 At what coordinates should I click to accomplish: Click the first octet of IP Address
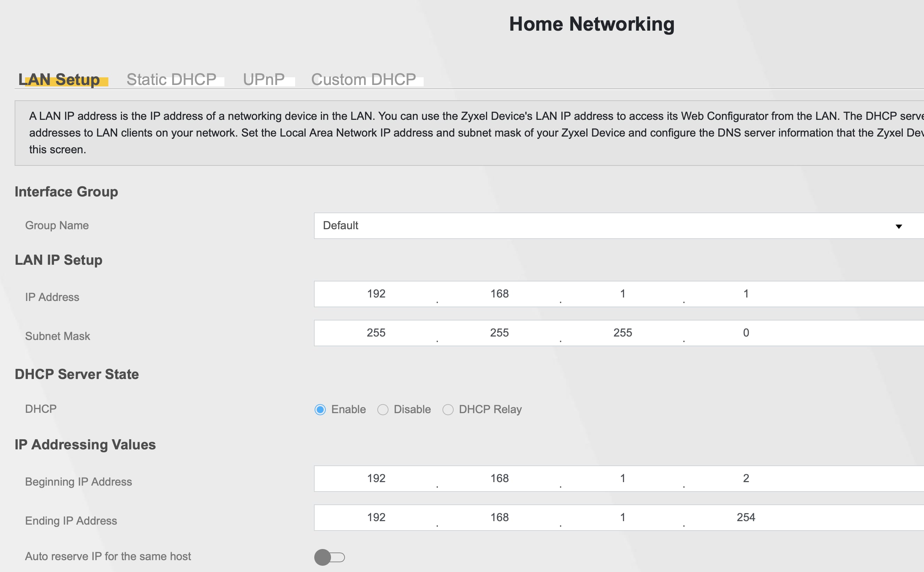click(376, 294)
